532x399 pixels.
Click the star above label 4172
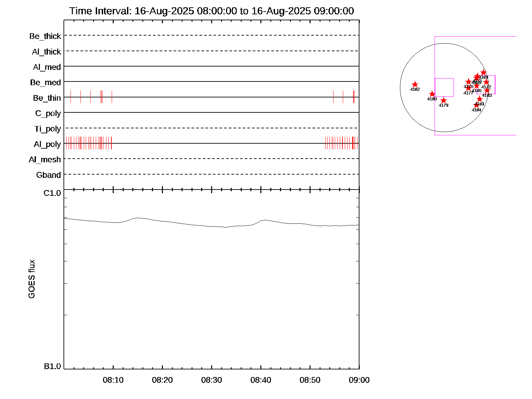click(486, 82)
